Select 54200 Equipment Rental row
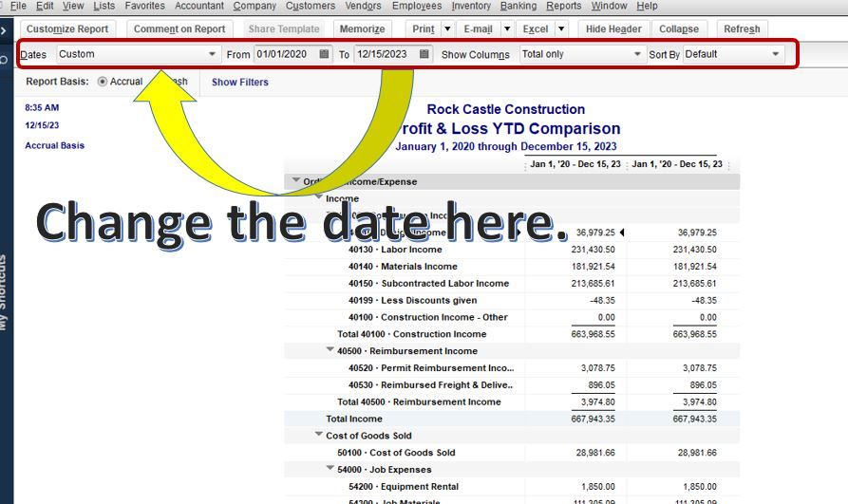The image size is (848, 504). [512, 487]
